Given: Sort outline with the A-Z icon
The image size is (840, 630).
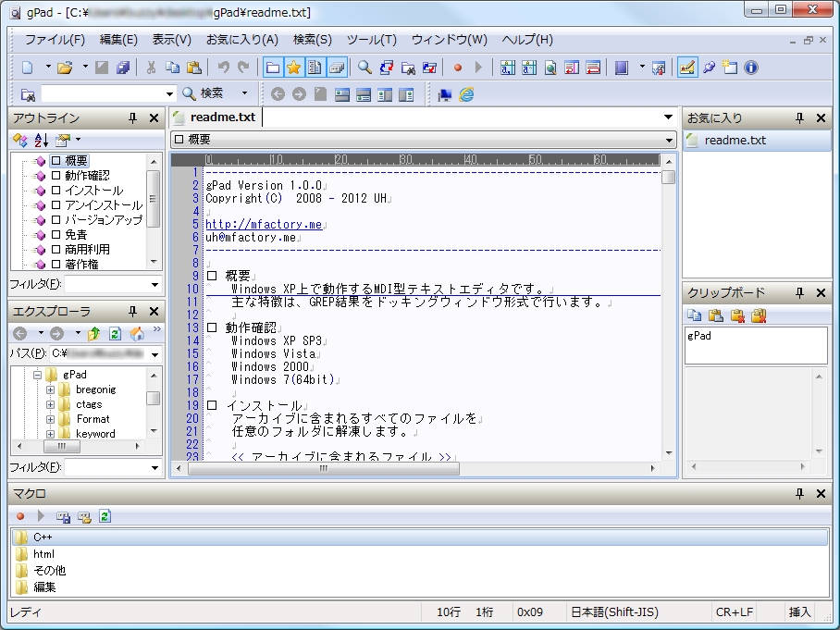Looking at the screenshot, I should pyautogui.click(x=41, y=140).
